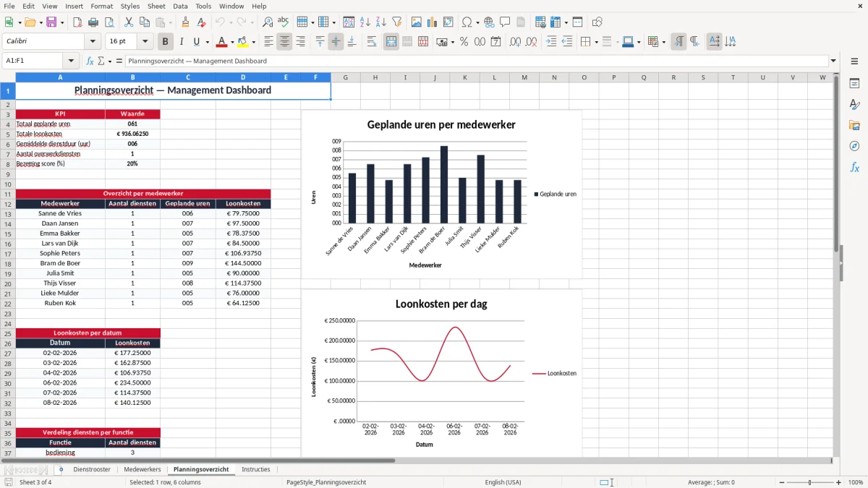868x488 pixels.
Task: Switch to the Medewerkers sheet tab
Action: pyautogui.click(x=142, y=469)
